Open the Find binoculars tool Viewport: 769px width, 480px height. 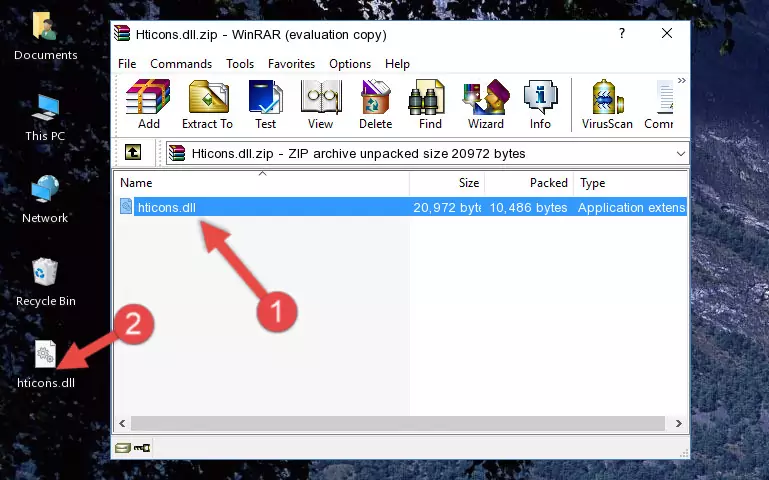click(x=430, y=104)
